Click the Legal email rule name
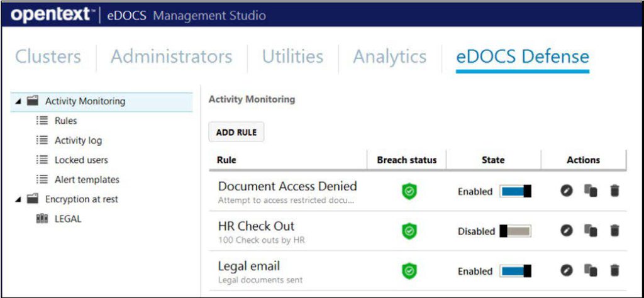Viewport: 644px width, 298px height. click(249, 266)
